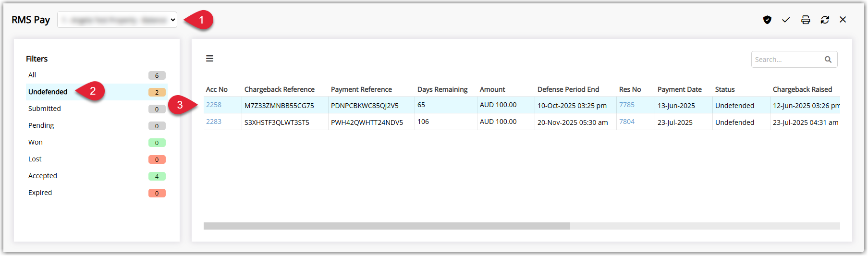Open the property selection dropdown
The image size is (868, 256).
tap(117, 20)
